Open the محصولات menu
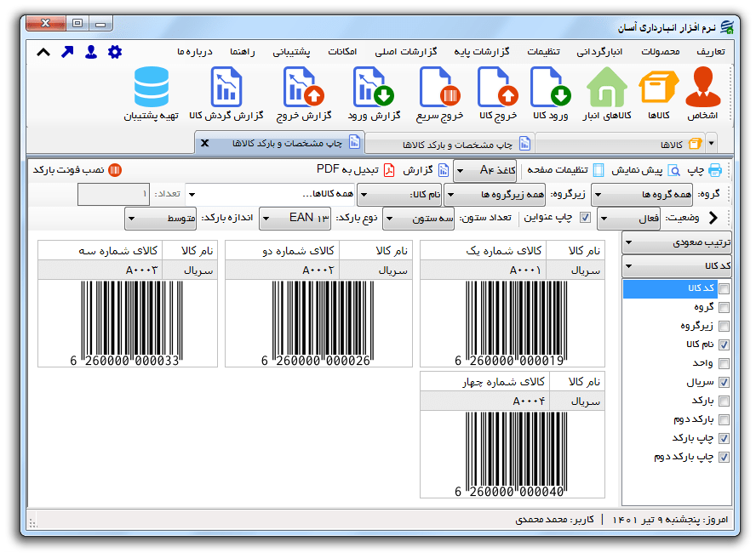Image resolution: width=756 pixels, height=558 pixels. click(661, 52)
